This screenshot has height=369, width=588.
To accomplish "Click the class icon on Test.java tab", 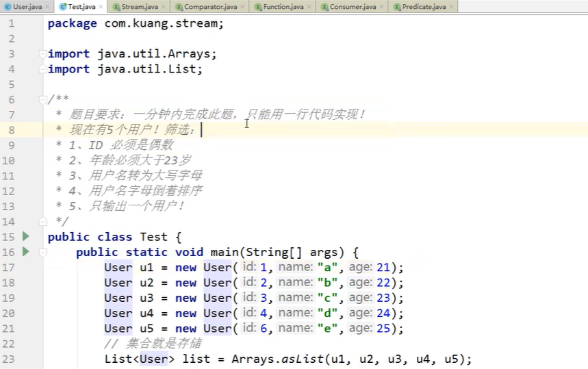I will click(63, 7).
